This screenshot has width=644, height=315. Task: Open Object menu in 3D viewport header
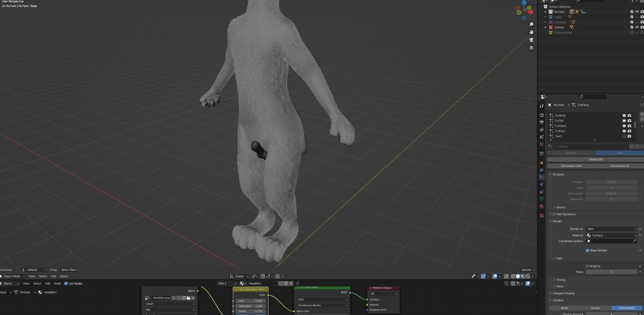click(64, 276)
